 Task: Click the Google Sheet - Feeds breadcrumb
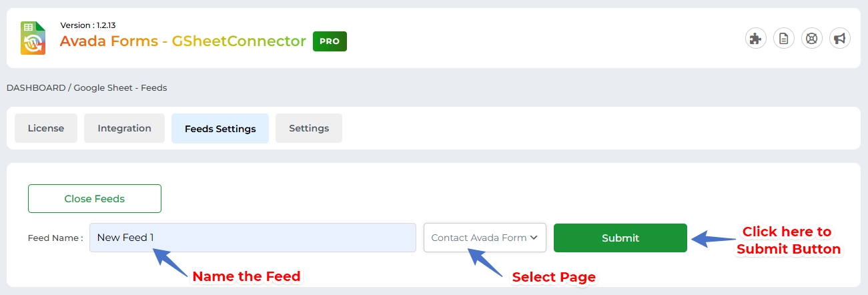coord(120,87)
